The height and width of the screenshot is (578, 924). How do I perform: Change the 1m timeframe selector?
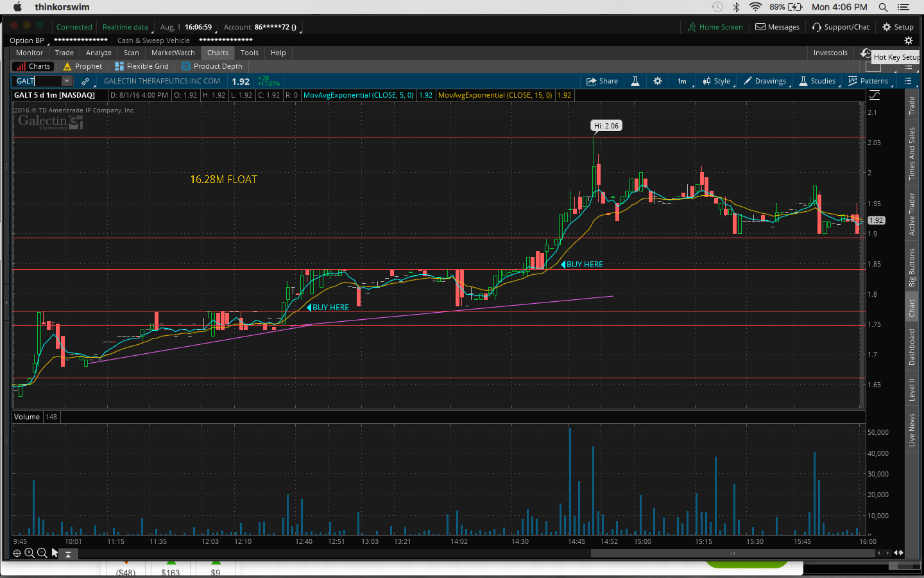pos(683,81)
